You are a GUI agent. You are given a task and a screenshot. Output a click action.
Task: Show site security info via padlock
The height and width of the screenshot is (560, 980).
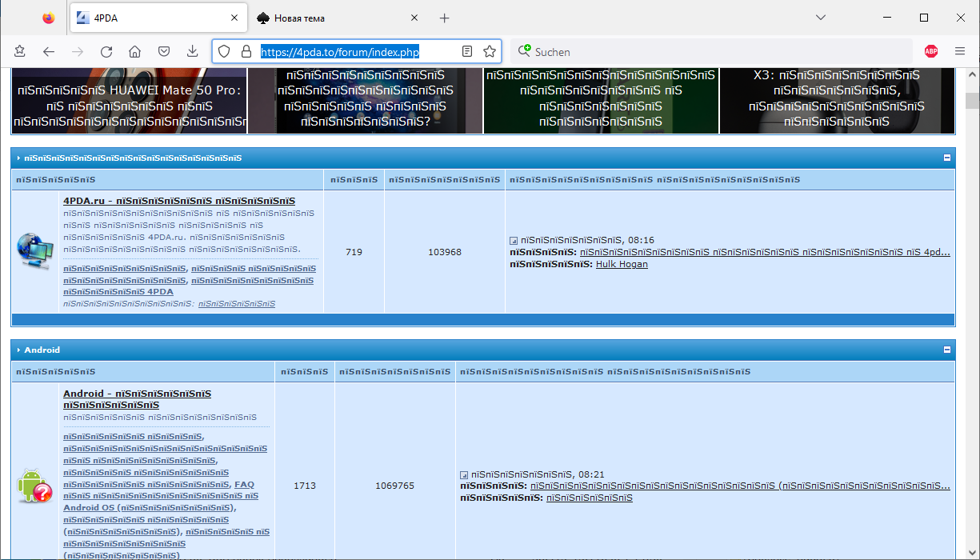click(246, 51)
